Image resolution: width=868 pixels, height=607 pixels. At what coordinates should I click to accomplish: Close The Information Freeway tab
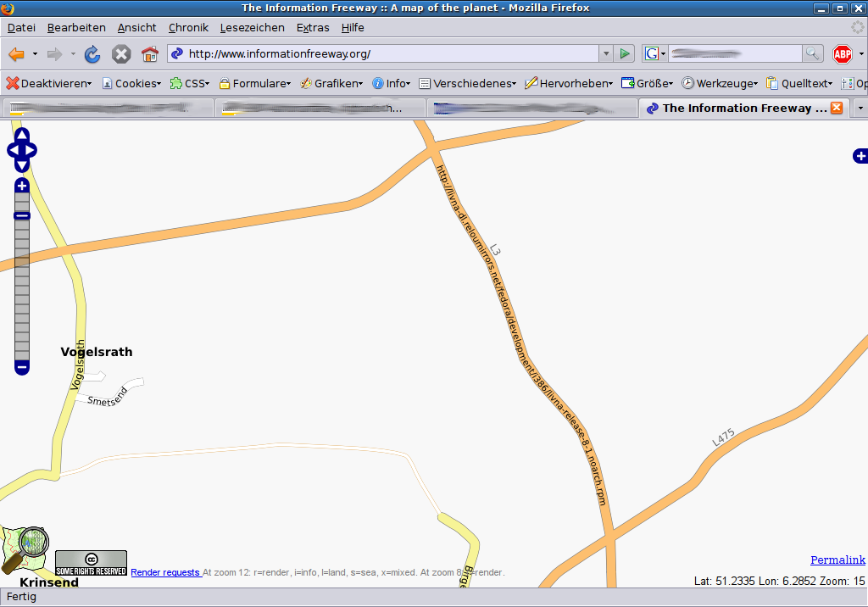point(836,108)
